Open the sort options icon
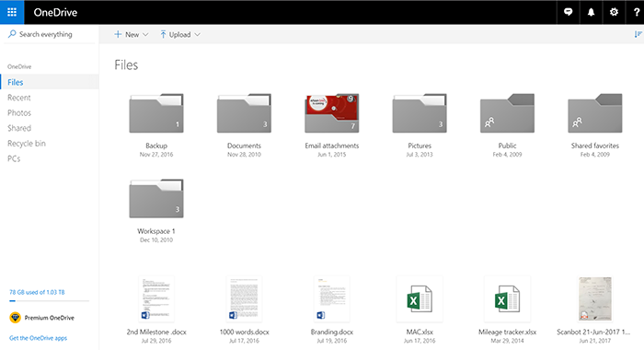Viewport: 644px width, 350px height. tap(638, 35)
